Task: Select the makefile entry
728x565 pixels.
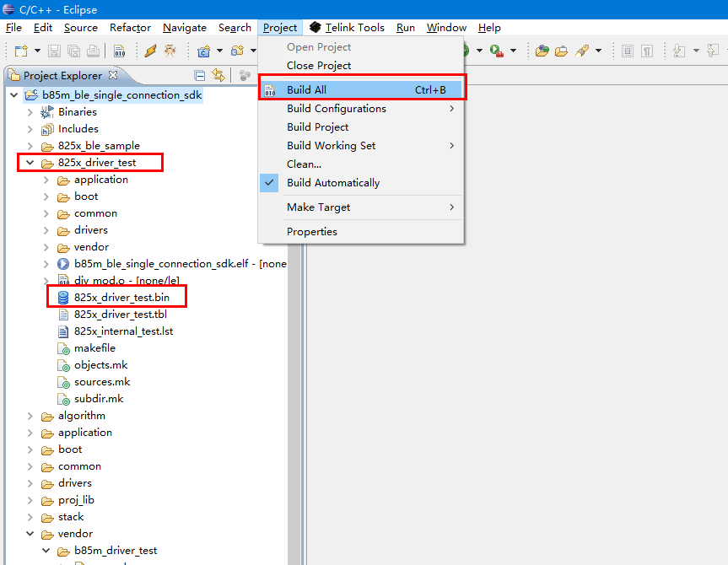Action: (x=86, y=348)
